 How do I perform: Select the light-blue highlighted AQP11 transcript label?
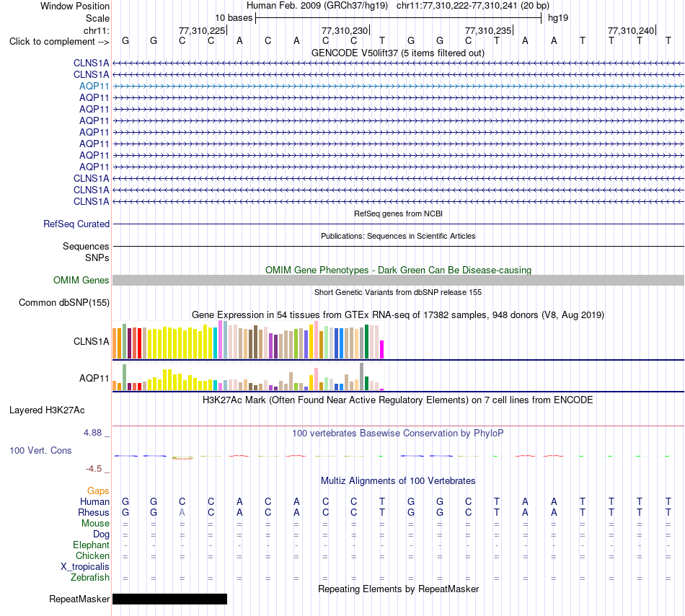tap(94, 86)
